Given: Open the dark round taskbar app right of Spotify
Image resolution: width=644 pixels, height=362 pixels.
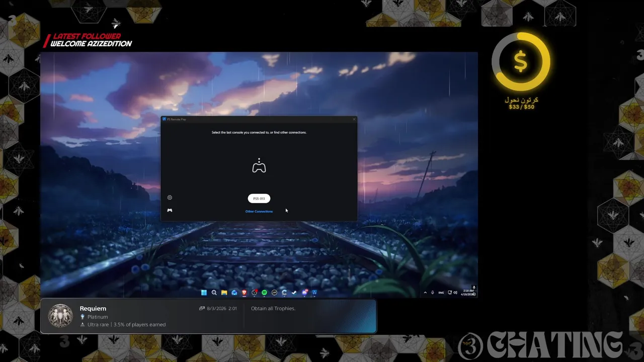Looking at the screenshot, I should (x=274, y=293).
